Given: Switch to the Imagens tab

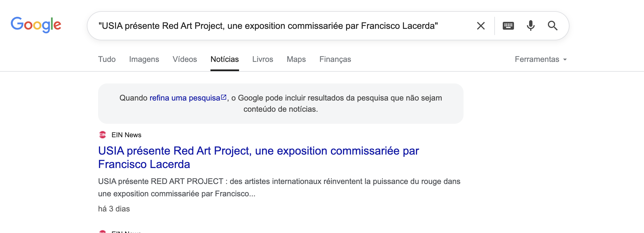Looking at the screenshot, I should click(144, 59).
